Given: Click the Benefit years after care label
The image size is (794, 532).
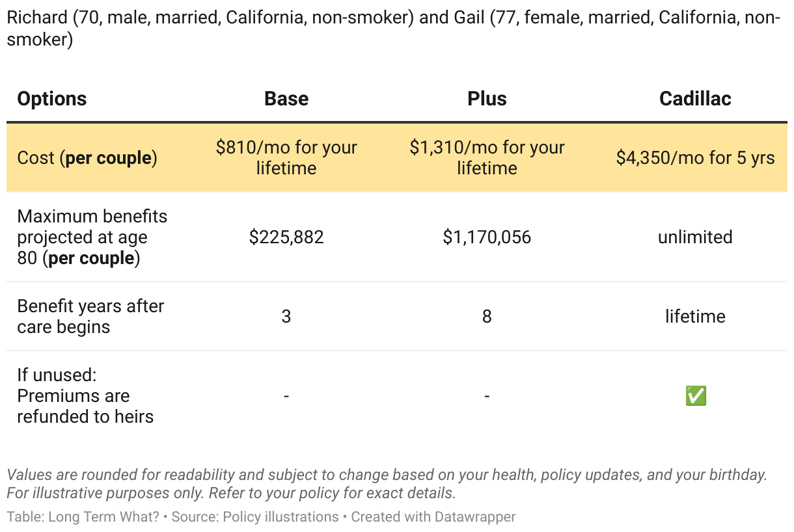Looking at the screenshot, I should point(90,316).
